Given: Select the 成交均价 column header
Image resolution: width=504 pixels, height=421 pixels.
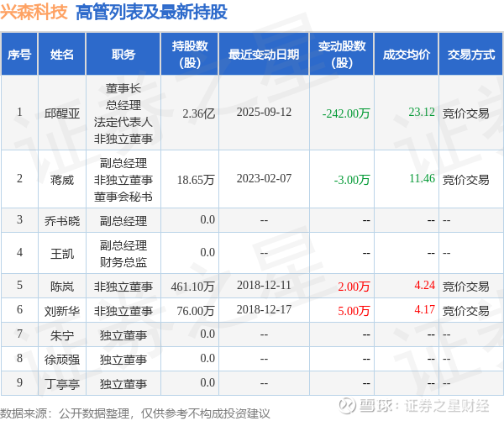Looking at the screenshot, I should pyautogui.click(x=407, y=54).
